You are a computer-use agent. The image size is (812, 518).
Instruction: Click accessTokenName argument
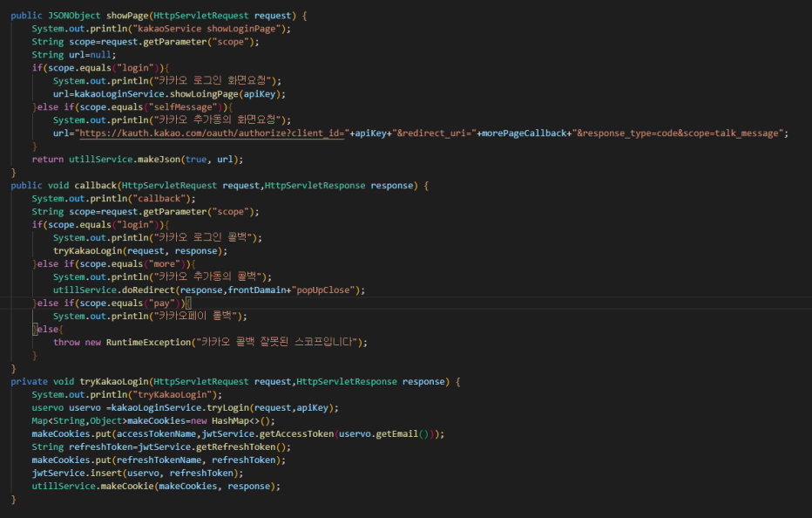tap(157, 434)
